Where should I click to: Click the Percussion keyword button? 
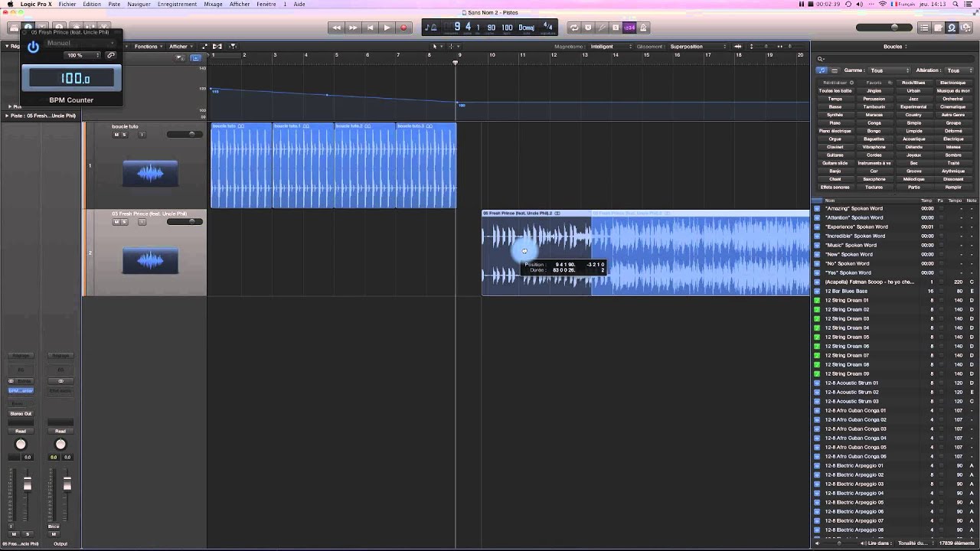pyautogui.click(x=874, y=99)
